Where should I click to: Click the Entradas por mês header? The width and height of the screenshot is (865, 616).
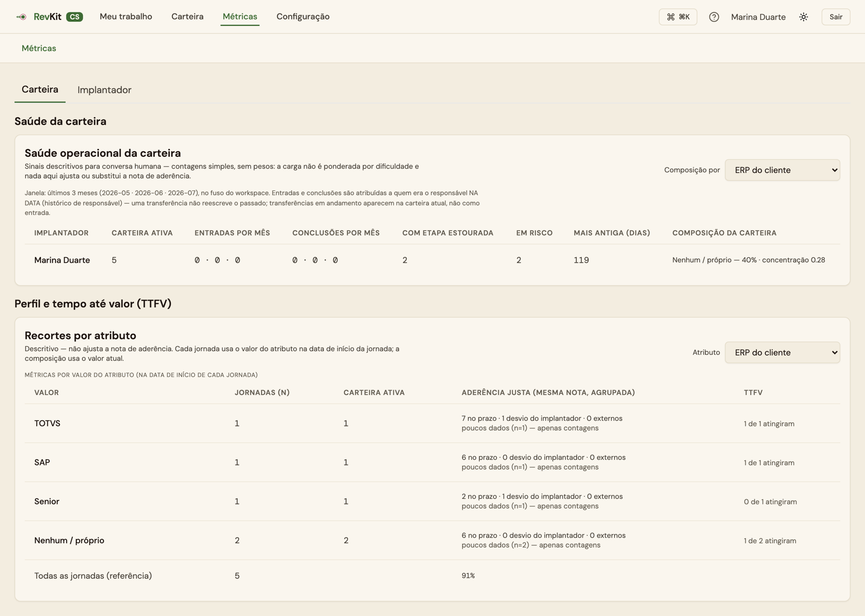pyautogui.click(x=232, y=233)
